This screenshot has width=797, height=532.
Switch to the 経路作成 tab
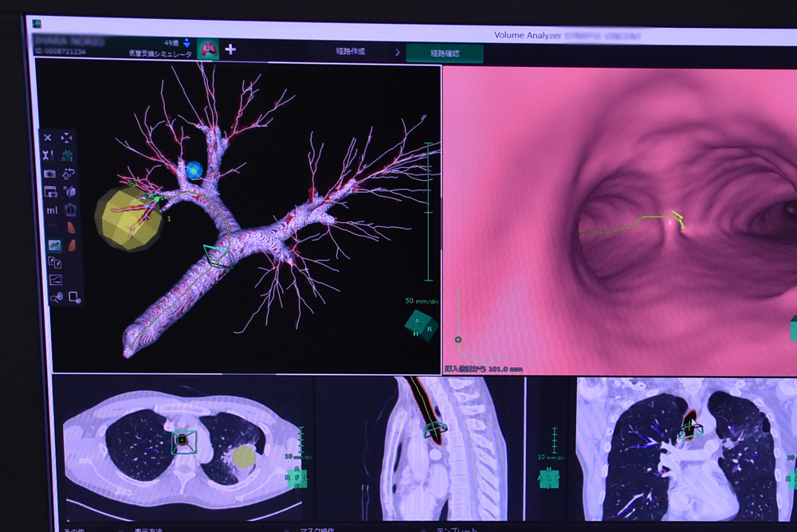tap(350, 51)
